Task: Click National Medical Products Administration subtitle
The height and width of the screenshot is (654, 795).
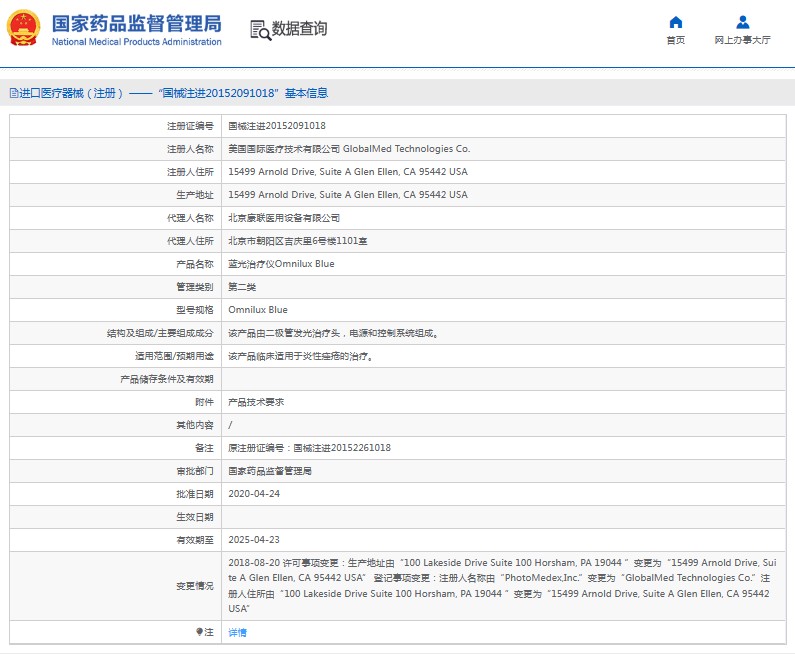Action: (137, 42)
